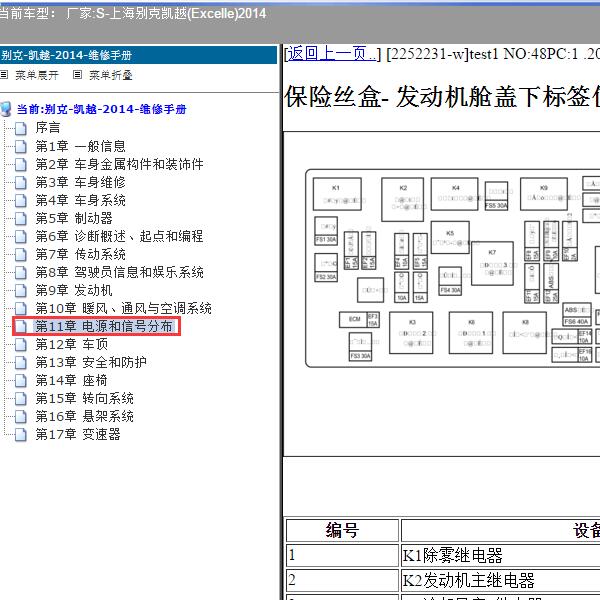Click the page icon next to 第8章
This screenshot has height=600, width=600.
21,272
